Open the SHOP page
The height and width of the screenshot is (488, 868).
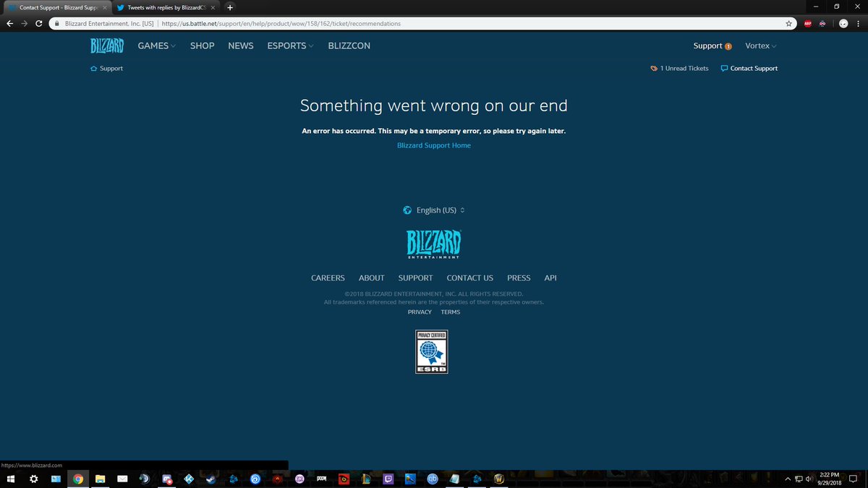click(203, 46)
